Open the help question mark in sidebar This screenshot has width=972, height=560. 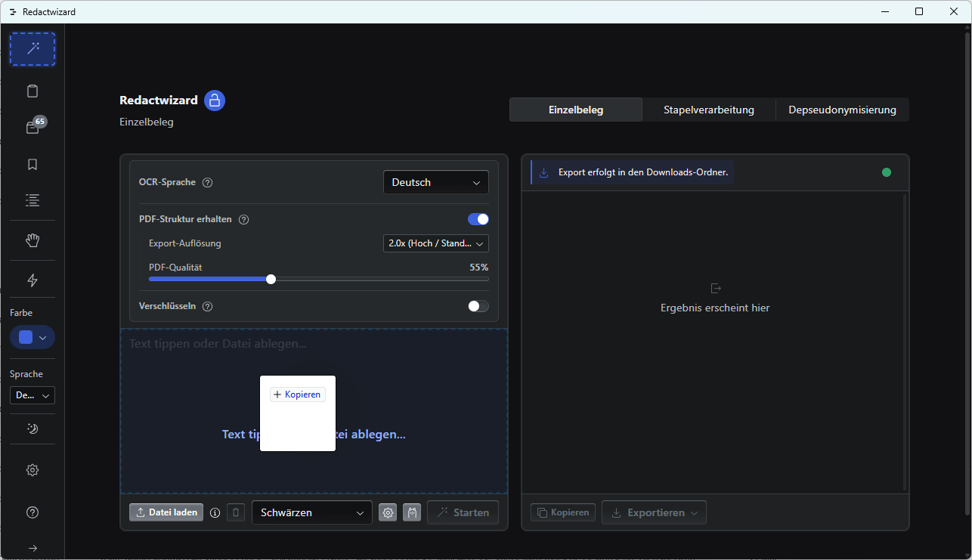33,512
